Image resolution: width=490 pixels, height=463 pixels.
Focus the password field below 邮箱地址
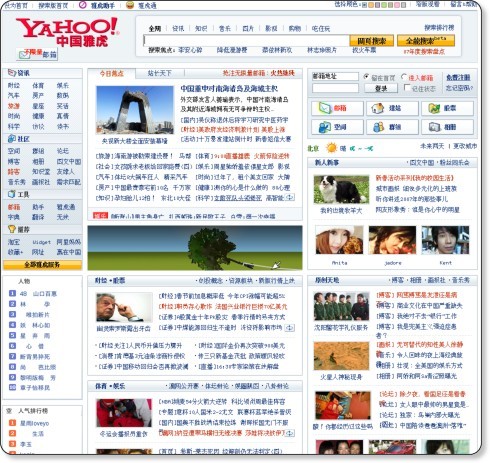(335, 88)
